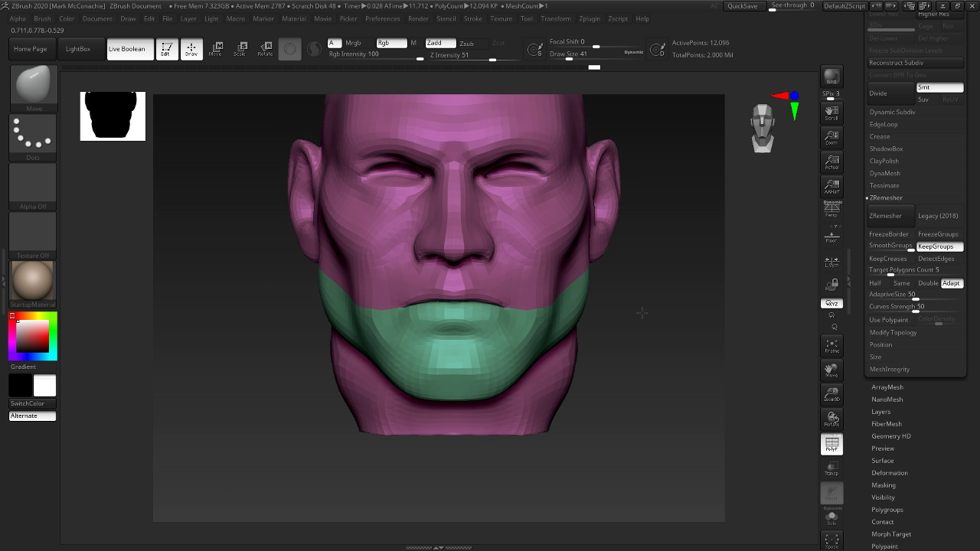980x551 pixels.
Task: Toggle XYZ rotation mode
Action: pyautogui.click(x=831, y=303)
